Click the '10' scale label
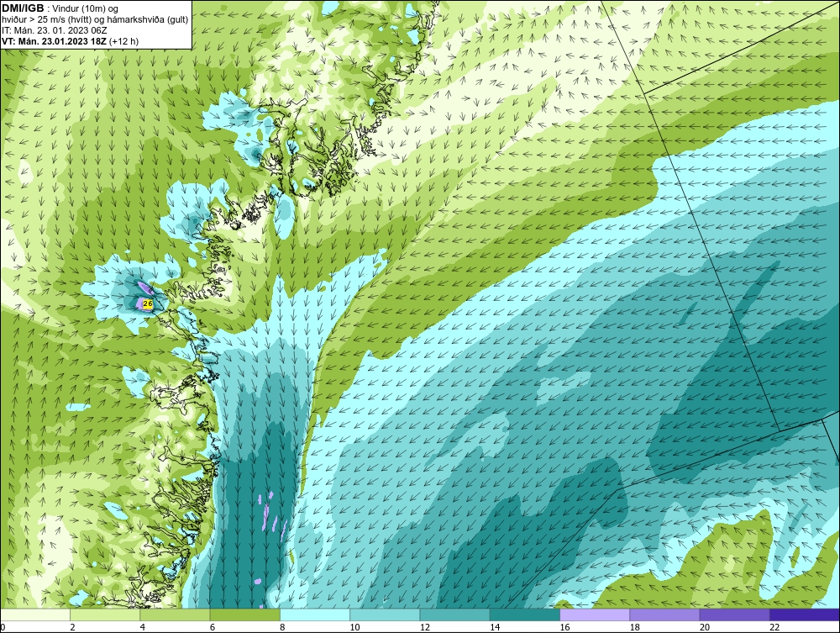Screen dimensions: 840x633 coord(354,628)
